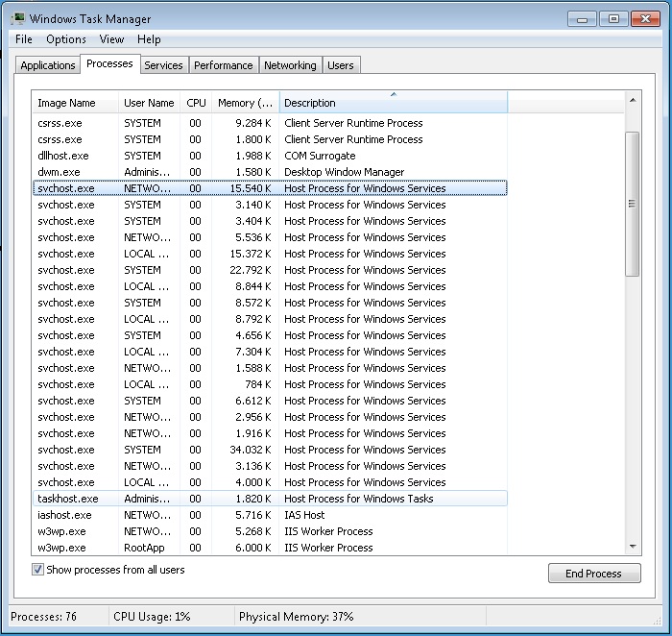The width and height of the screenshot is (672, 636).
Task: Select svchost.exe row with 8.792 K memory
Action: point(270,319)
